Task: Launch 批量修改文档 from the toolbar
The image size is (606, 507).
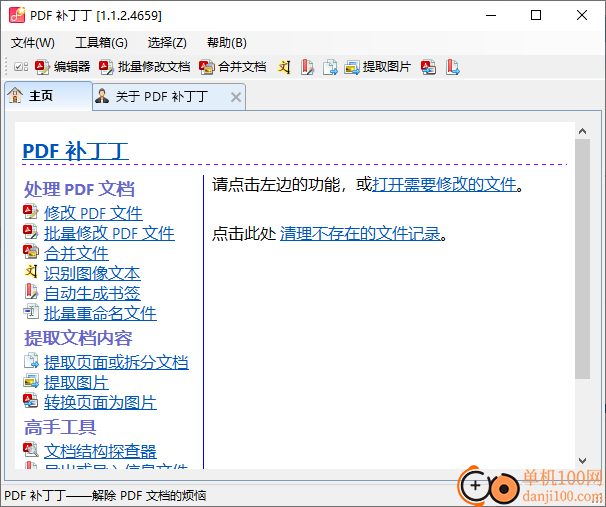Action: (145, 67)
